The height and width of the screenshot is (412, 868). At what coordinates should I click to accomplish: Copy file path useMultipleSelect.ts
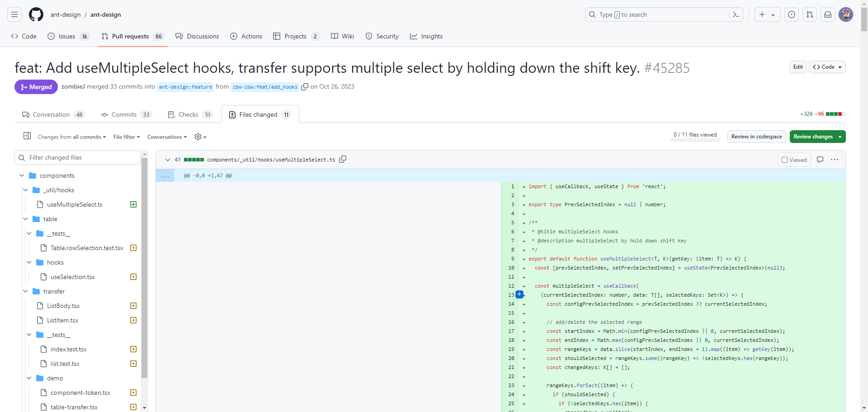[343, 159]
